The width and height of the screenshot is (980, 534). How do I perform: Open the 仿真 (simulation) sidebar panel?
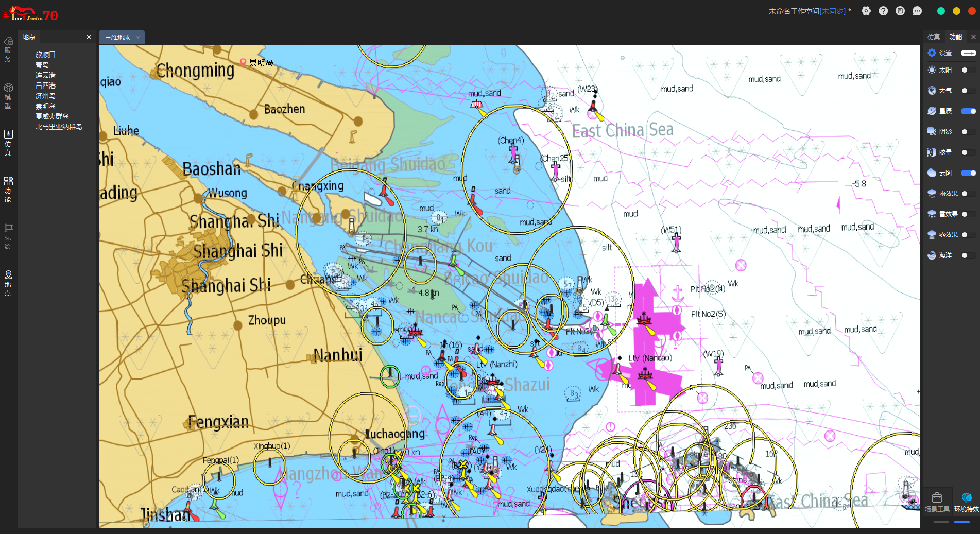[x=8, y=143]
